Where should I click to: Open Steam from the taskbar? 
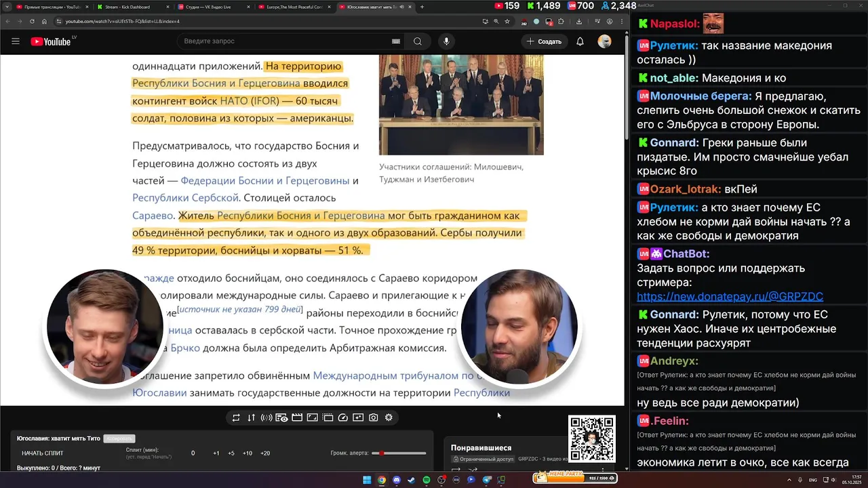(411, 480)
